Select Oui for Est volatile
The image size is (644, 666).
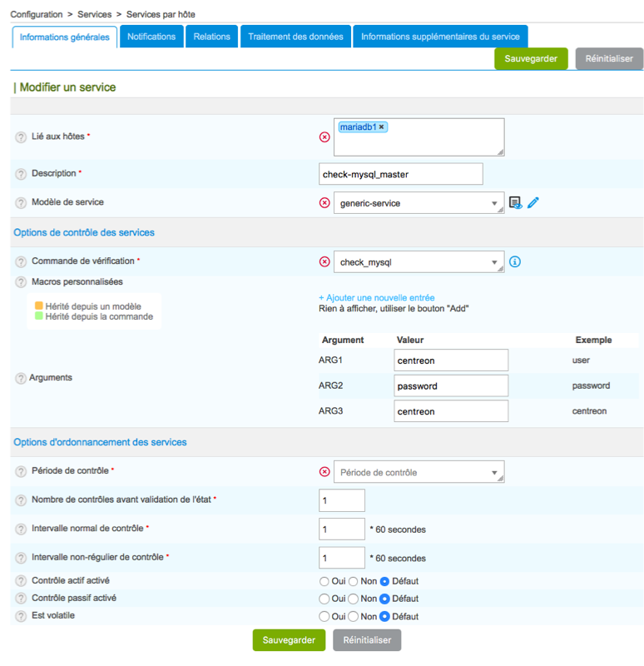click(324, 617)
